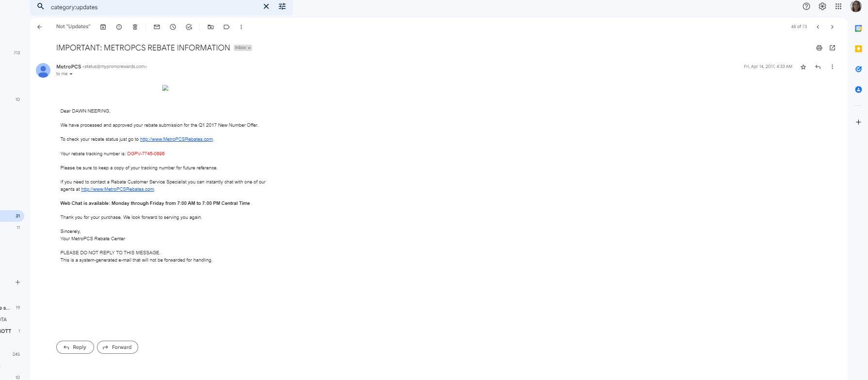Click the email date Fri, Apr 14, 2017
The width and height of the screenshot is (868, 380).
tap(768, 66)
